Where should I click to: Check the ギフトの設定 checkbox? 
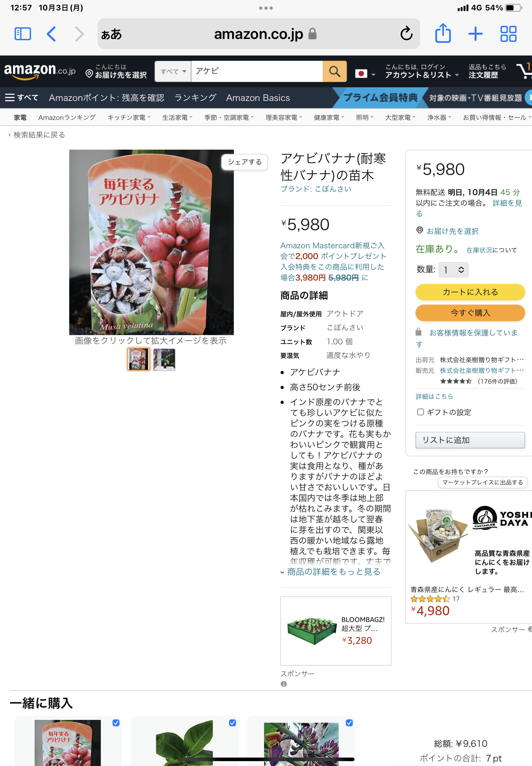(420, 412)
